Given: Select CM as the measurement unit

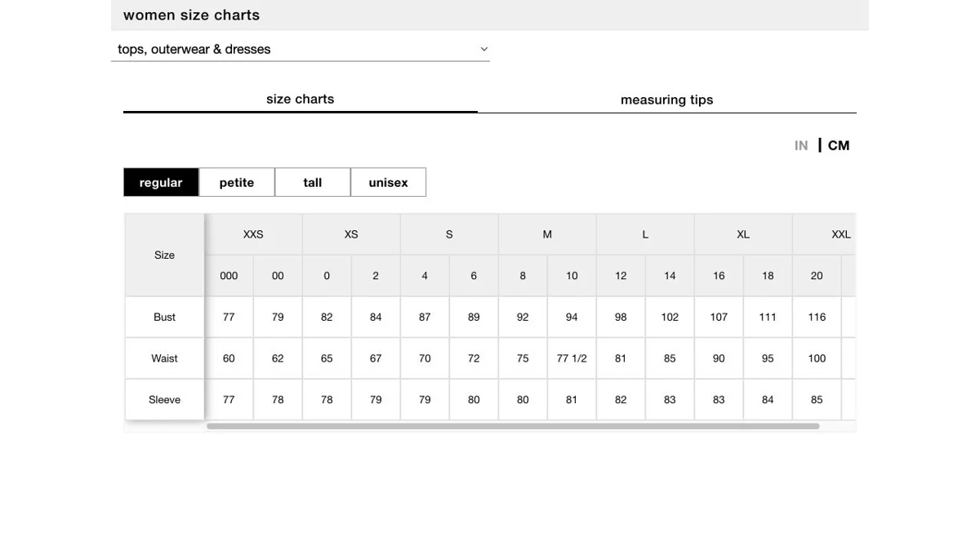Looking at the screenshot, I should 839,145.
